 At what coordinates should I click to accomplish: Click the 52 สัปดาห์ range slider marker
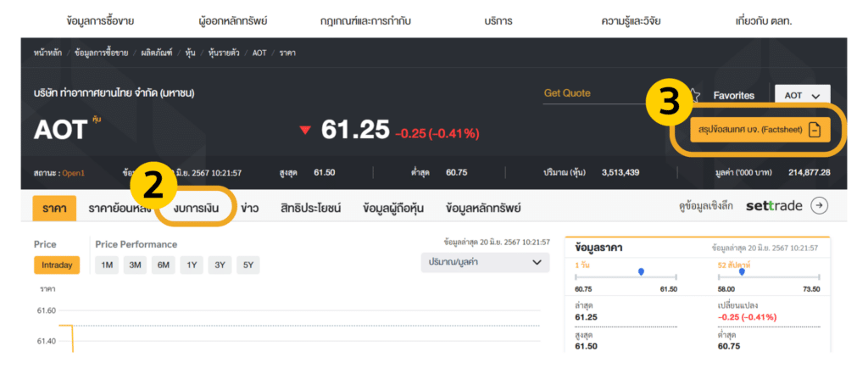742,271
